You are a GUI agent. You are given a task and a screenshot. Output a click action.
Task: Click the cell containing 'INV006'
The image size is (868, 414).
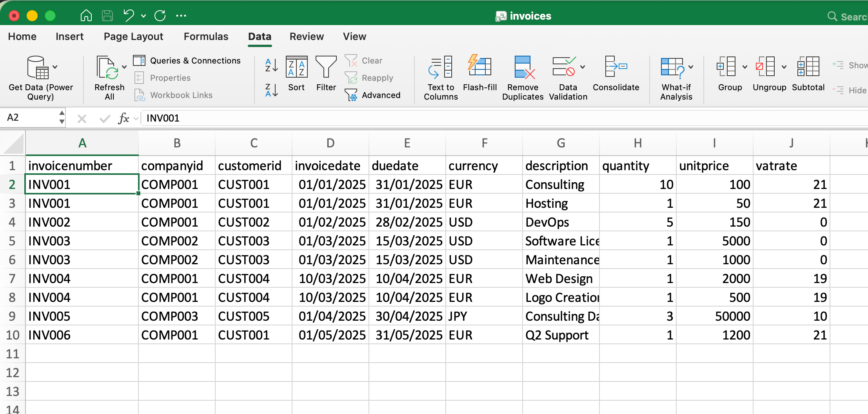click(82, 335)
